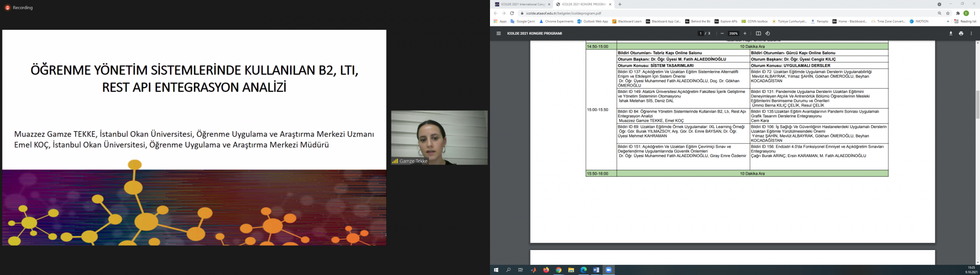Open Türkiye Cumhuriyet... bookmark
Screen dimensions: 980x275
click(789, 22)
